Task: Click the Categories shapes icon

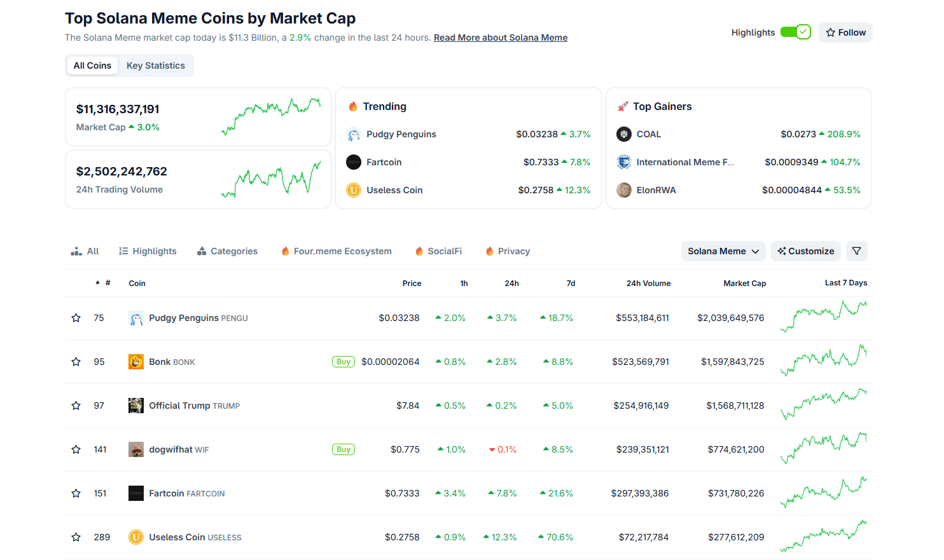Action: [202, 251]
